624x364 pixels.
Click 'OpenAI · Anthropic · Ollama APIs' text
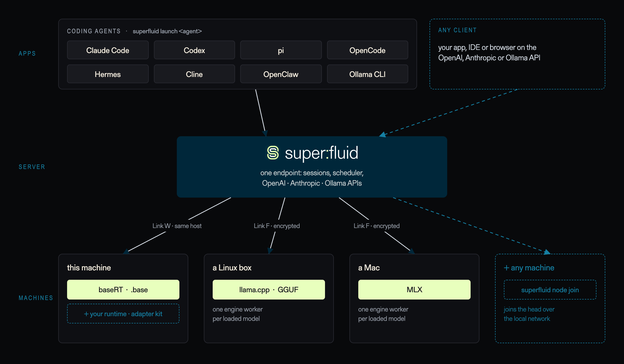(312, 183)
